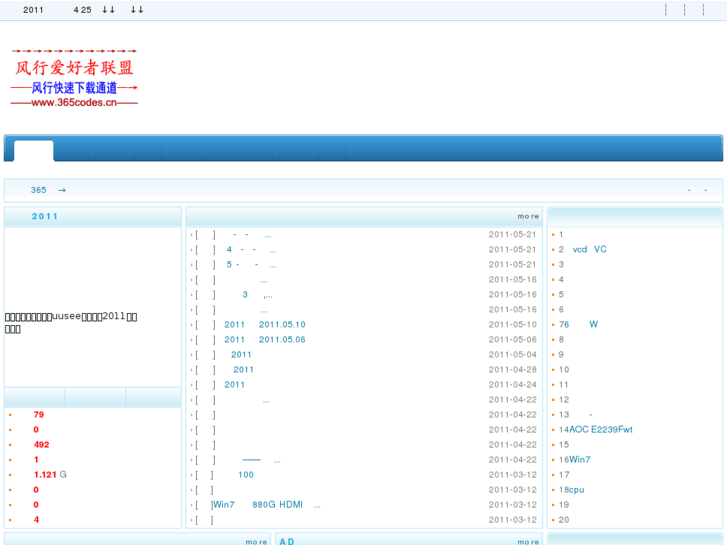The height and width of the screenshot is (545, 727).
Task: Open ranked item numbered 10
Action: [564, 370]
